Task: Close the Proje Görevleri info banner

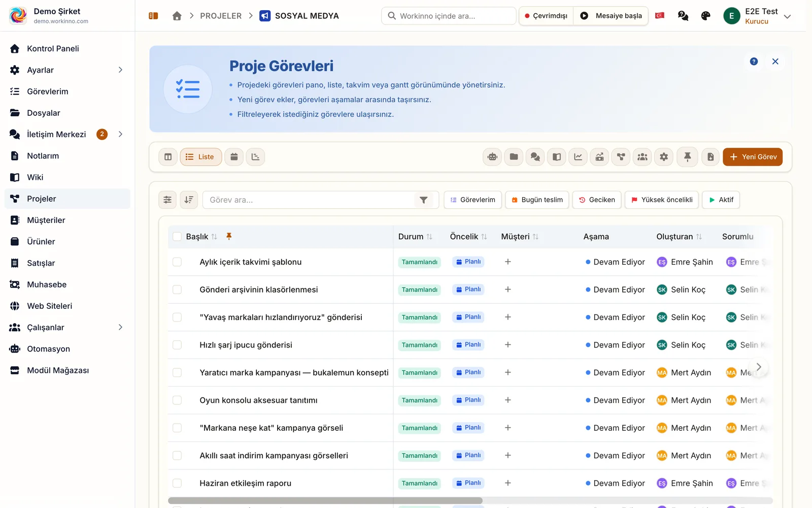Action: pyautogui.click(x=775, y=61)
